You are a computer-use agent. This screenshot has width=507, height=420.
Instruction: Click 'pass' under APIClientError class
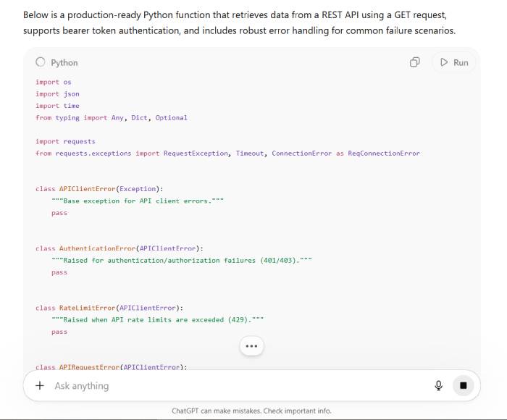pos(59,213)
